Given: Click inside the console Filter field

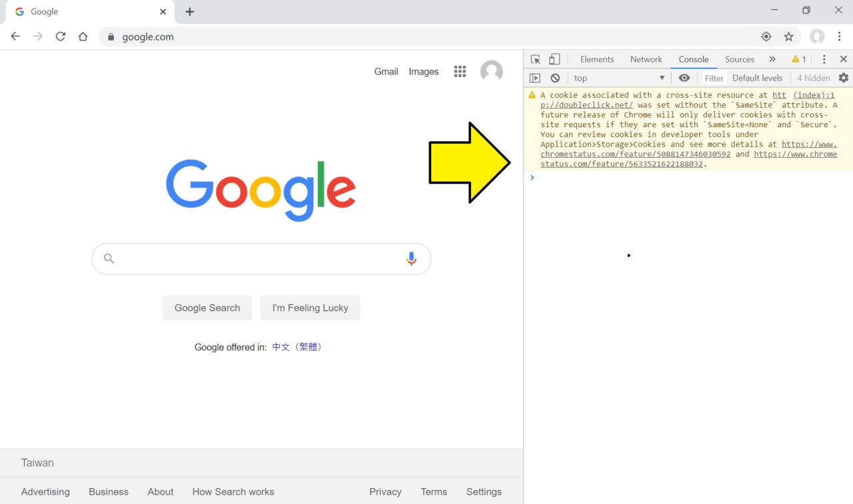Looking at the screenshot, I should point(714,78).
